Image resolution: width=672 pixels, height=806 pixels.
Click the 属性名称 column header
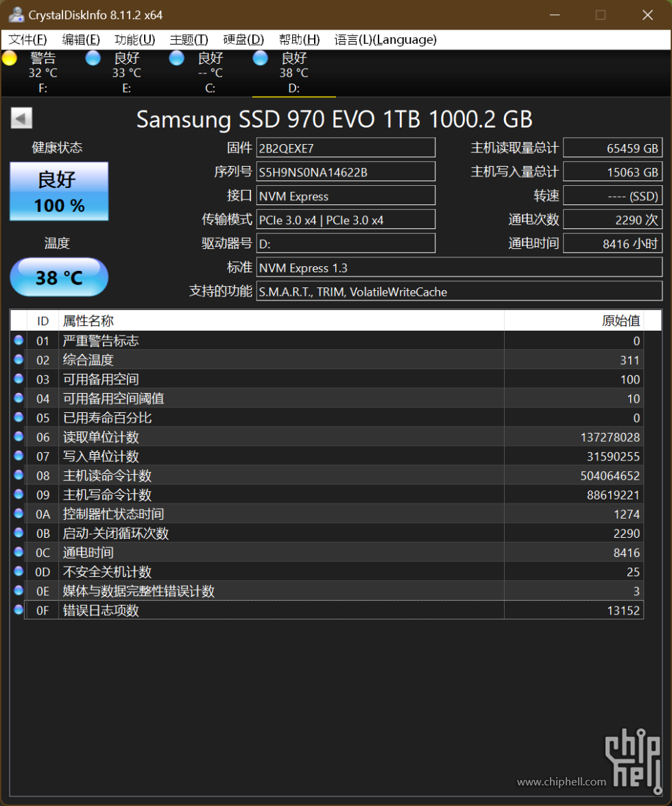pos(282,321)
